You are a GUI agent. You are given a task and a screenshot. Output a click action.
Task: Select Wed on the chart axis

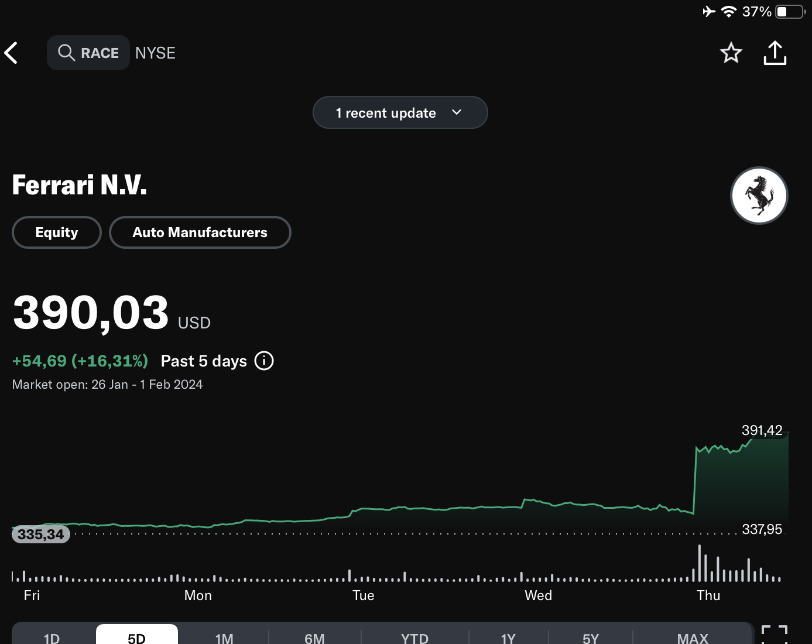point(538,595)
